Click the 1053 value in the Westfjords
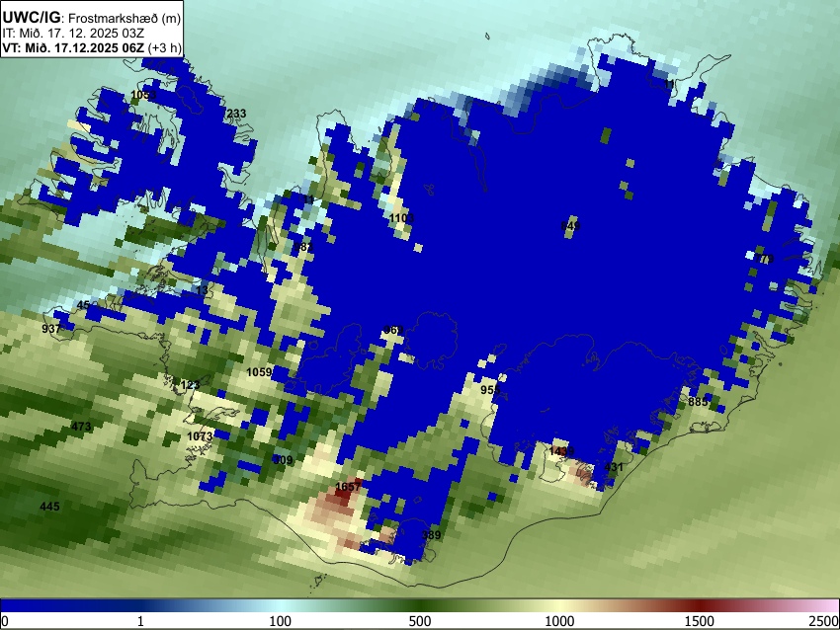 tap(143, 95)
